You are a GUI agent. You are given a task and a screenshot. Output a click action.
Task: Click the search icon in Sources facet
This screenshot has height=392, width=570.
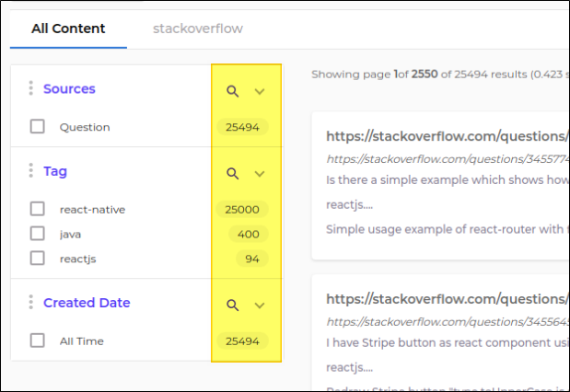233,91
